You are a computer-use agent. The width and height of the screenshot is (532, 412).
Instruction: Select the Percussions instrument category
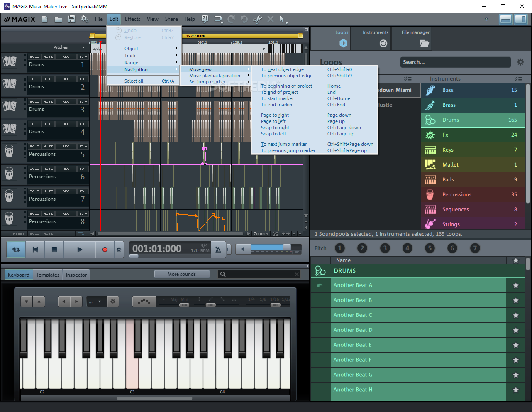tap(473, 195)
